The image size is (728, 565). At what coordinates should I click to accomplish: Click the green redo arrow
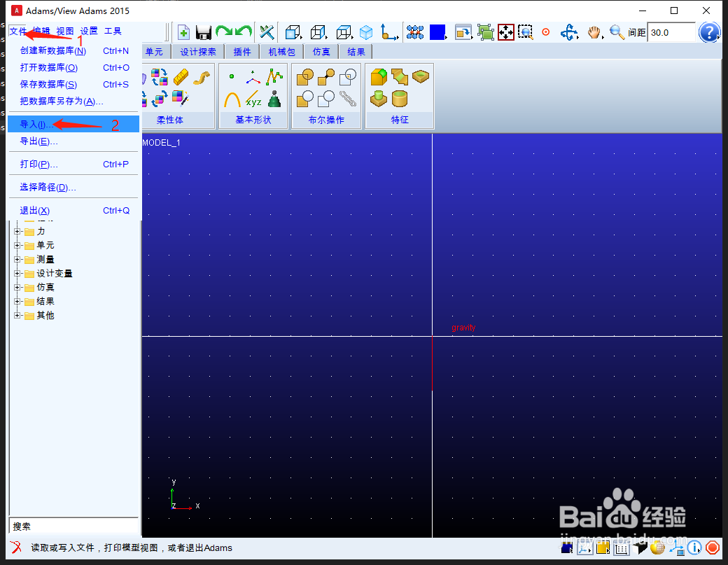pyautogui.click(x=224, y=32)
